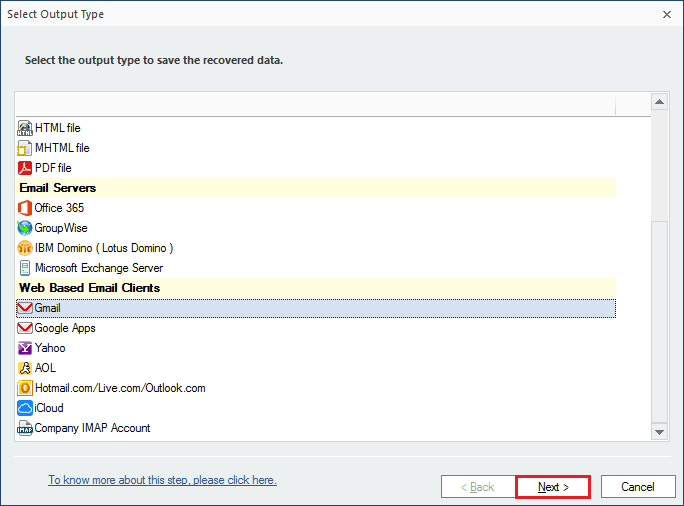684x506 pixels.
Task: Click the AOL icon
Action: [x=25, y=368]
